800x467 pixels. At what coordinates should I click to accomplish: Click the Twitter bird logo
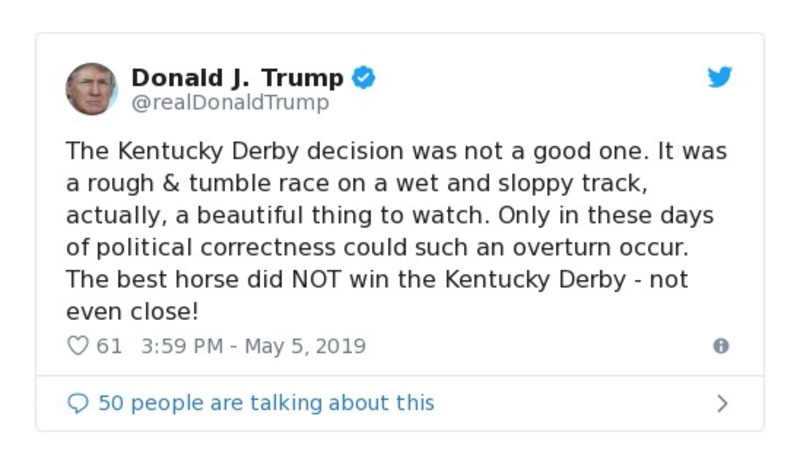pos(720,78)
